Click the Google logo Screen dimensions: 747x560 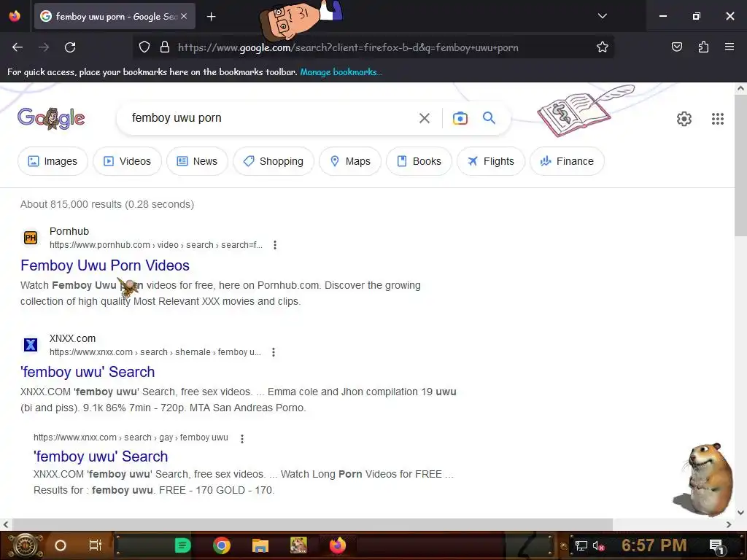pyautogui.click(x=51, y=118)
